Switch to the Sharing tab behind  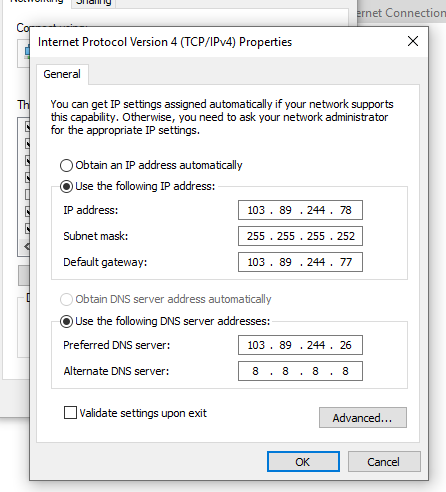tap(93, 3)
